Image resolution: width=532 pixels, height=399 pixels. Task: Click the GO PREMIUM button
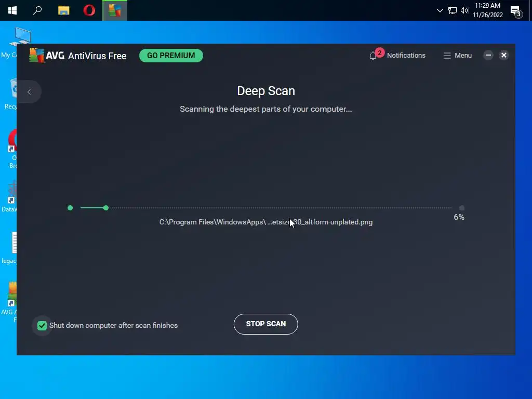point(171,55)
